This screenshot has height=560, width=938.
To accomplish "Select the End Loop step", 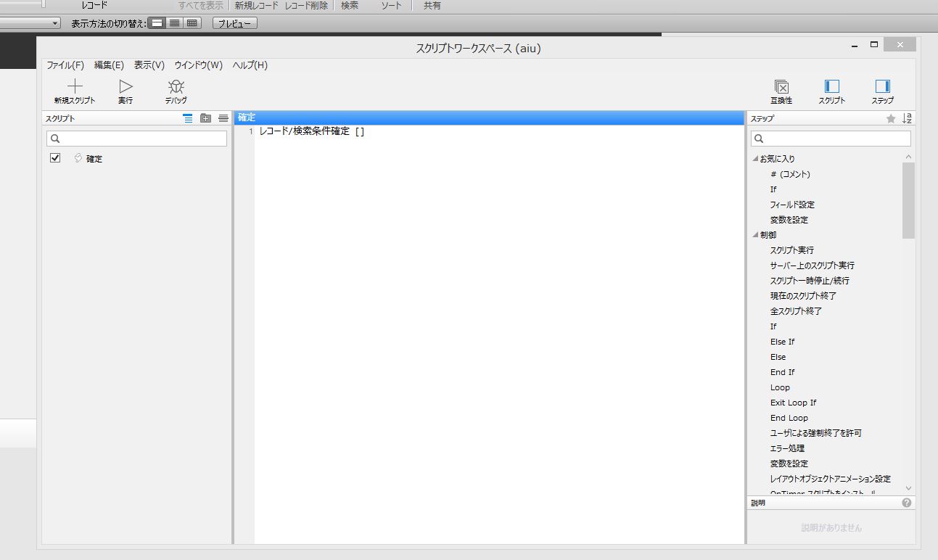I will point(789,418).
